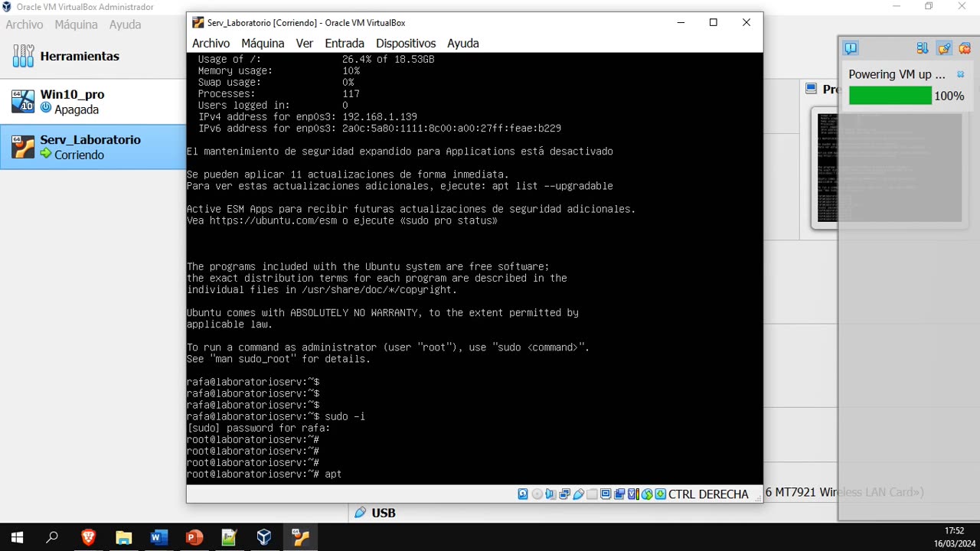Click the network adapters status icon
980x551 pixels.
pos(564,494)
